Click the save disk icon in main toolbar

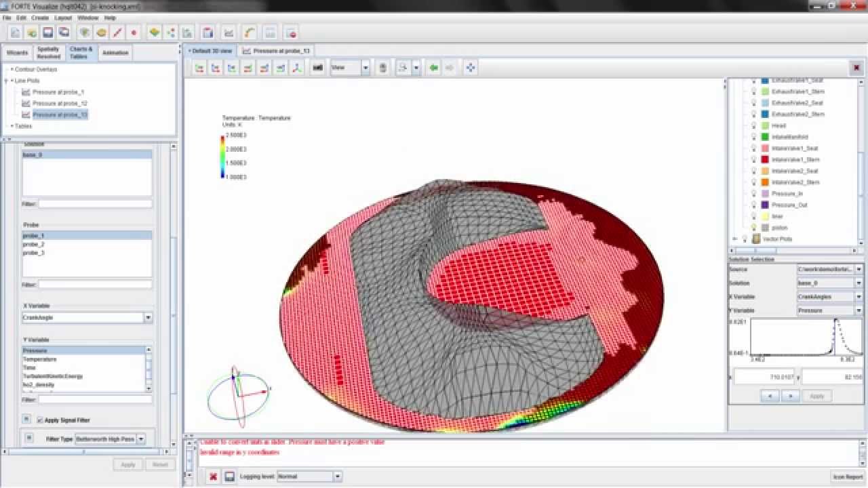point(48,33)
